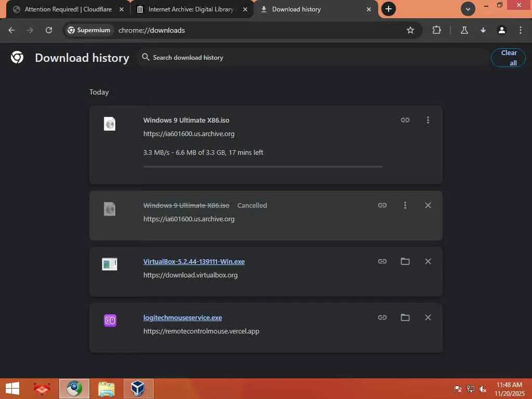The width and height of the screenshot is (532, 399).
Task: Click the greyed ISO icon of cancelled download
Action: (110, 209)
